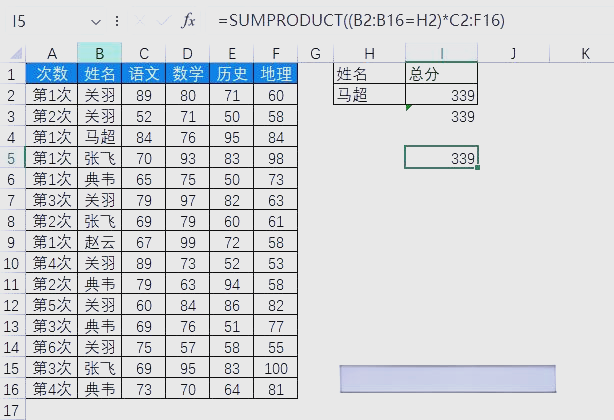Select column D header
Image resolution: width=614 pixels, height=420 pixels.
pos(188,53)
